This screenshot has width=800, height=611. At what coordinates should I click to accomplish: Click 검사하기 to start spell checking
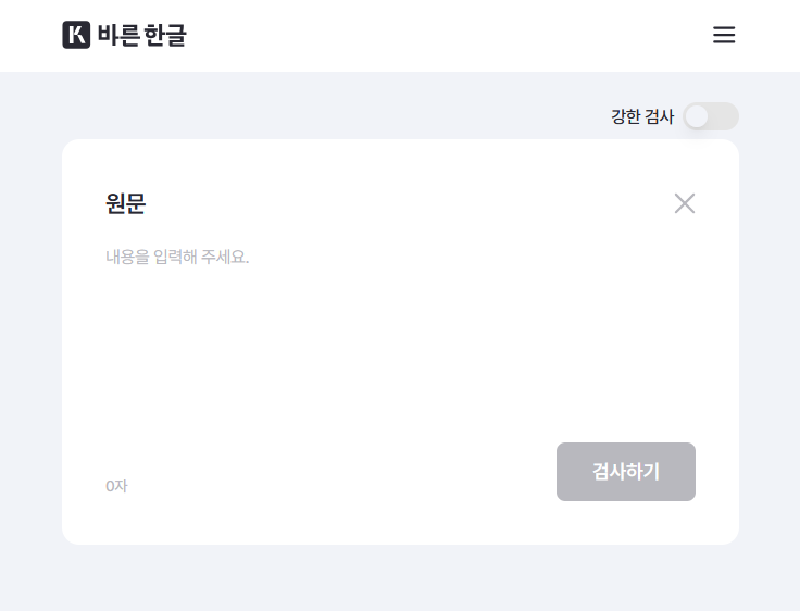626,471
